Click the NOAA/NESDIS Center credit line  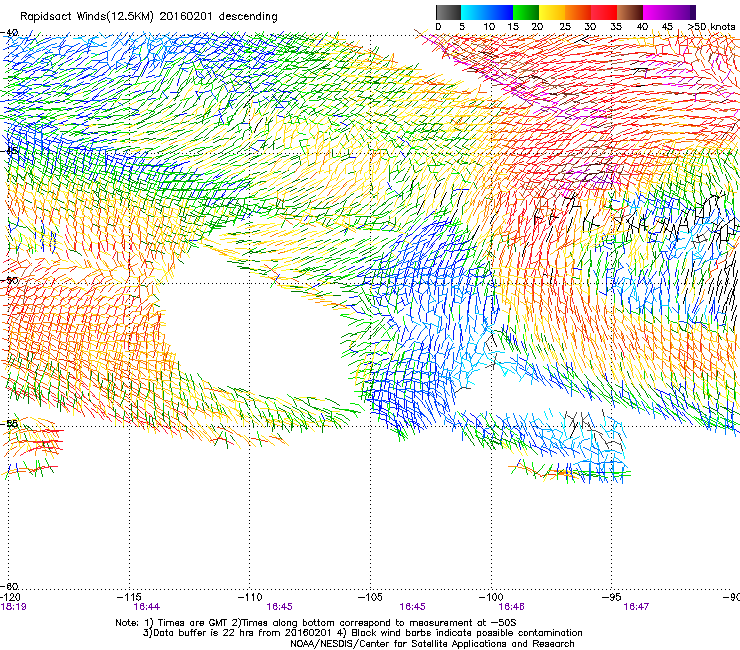click(432, 644)
